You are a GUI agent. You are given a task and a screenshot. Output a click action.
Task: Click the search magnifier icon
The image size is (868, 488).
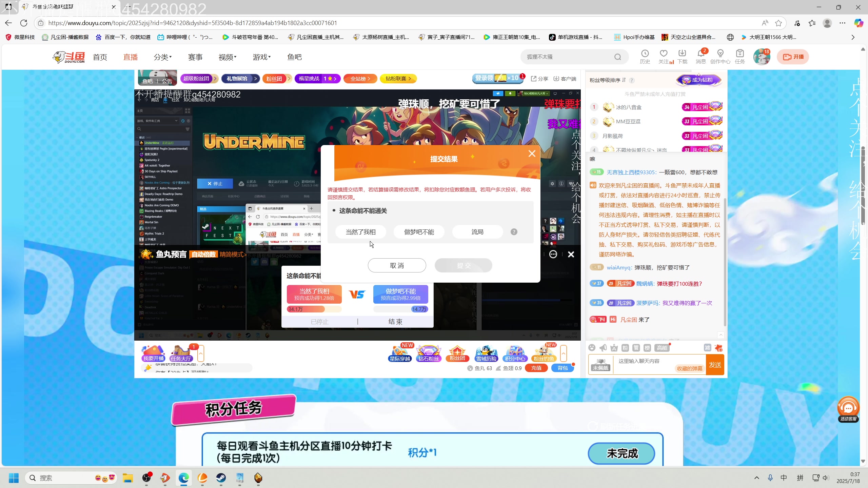[x=618, y=57]
